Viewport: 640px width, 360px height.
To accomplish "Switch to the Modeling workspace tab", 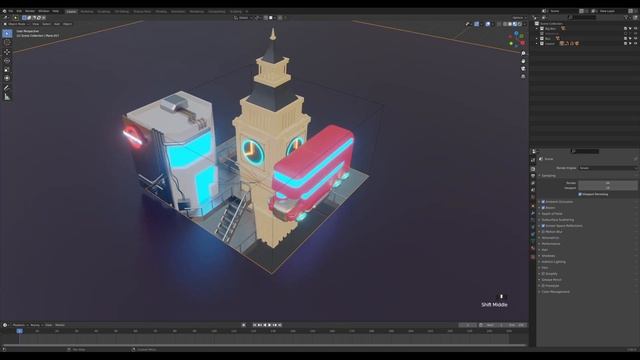I will point(87,11).
